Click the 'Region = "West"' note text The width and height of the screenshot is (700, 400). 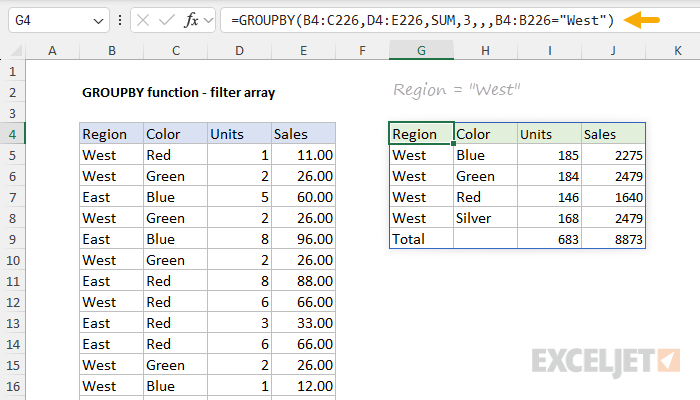[457, 90]
